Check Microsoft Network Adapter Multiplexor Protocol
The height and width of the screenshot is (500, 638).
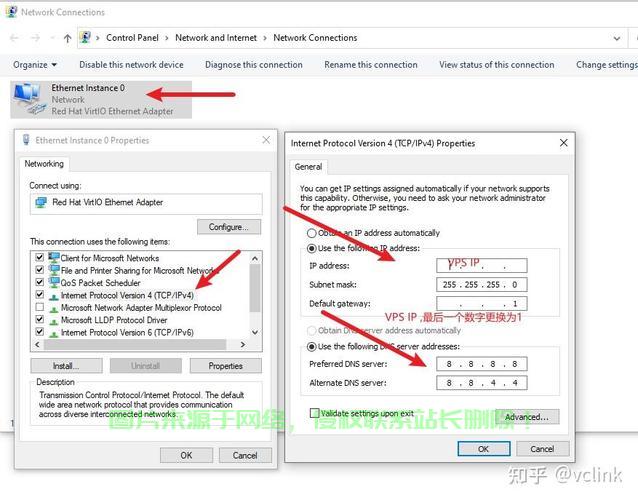[x=39, y=307]
